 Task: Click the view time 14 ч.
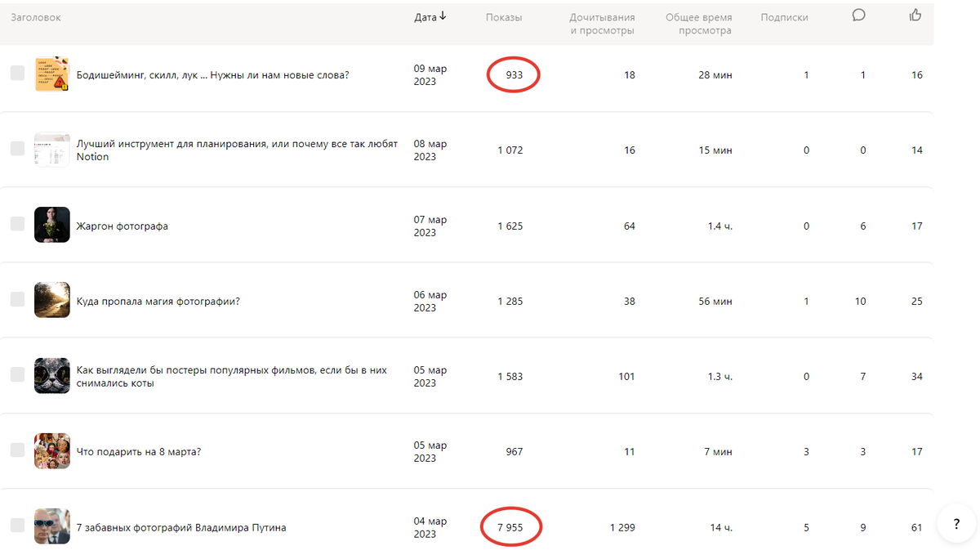(x=721, y=527)
